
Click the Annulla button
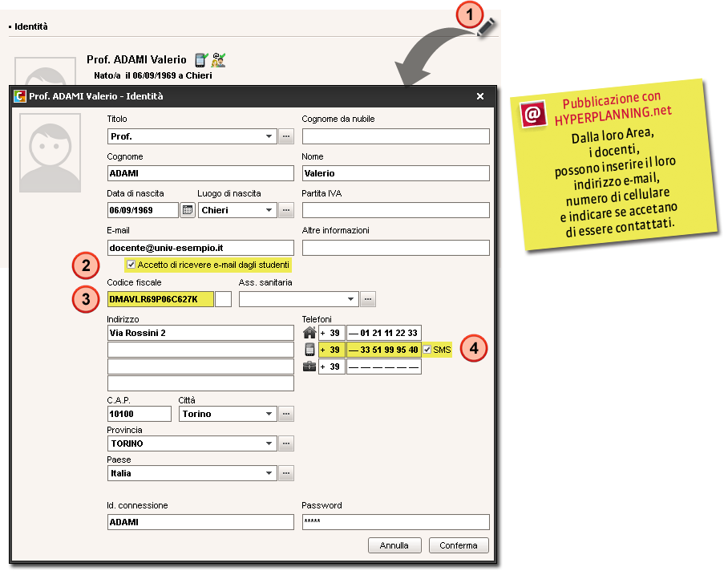point(394,545)
